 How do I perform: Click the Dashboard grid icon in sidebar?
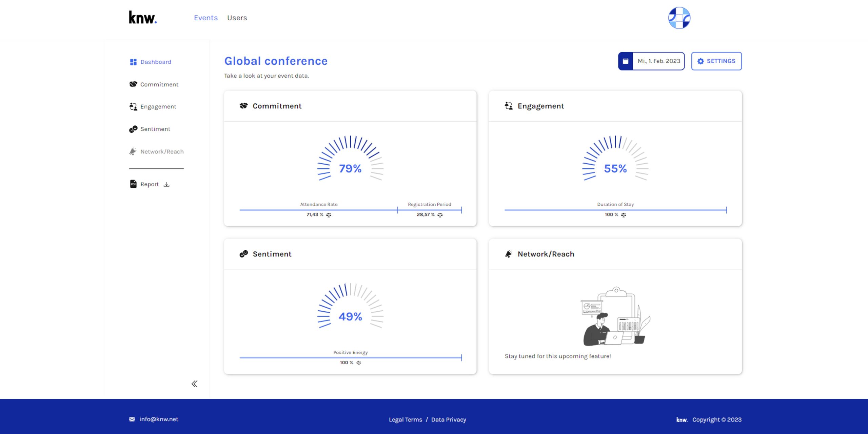point(133,62)
